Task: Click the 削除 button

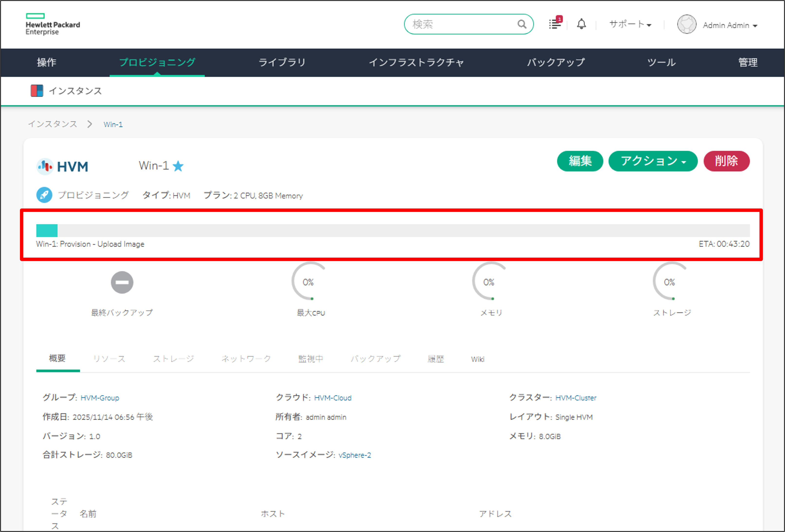Action: click(726, 161)
